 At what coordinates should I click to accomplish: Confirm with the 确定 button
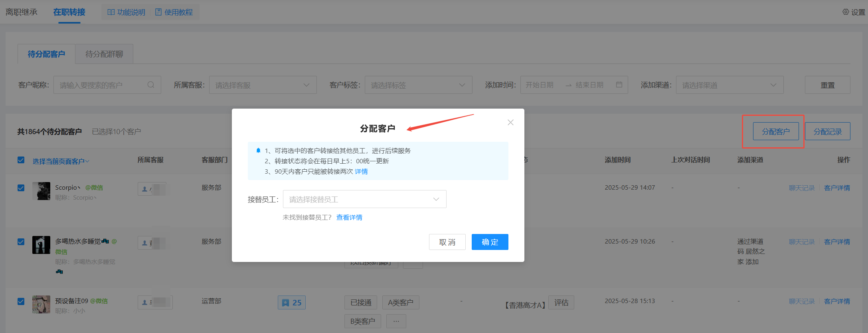490,242
